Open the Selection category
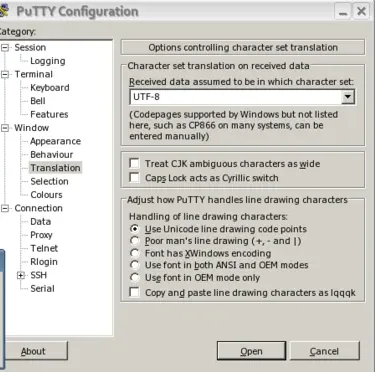This screenshot has width=375, height=372. tap(49, 181)
